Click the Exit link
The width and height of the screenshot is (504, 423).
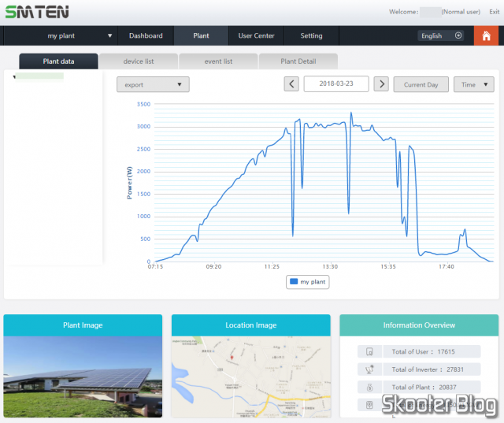(494, 12)
